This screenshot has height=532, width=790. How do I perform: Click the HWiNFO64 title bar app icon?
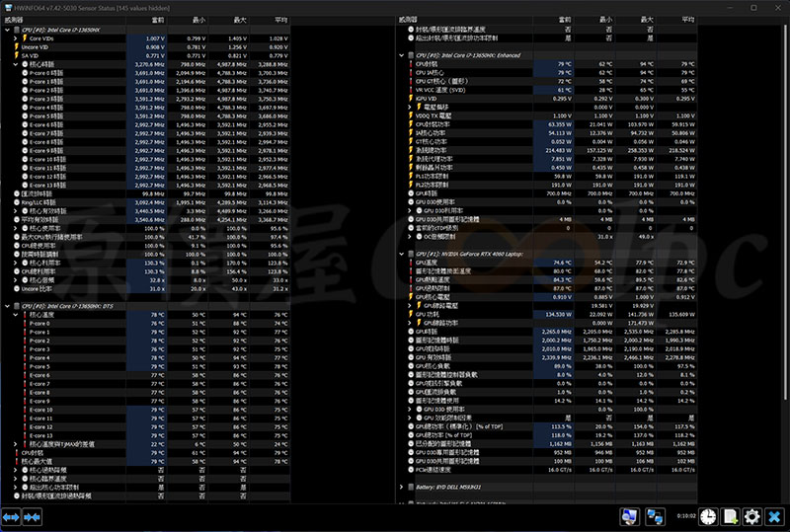pyautogui.click(x=8, y=8)
